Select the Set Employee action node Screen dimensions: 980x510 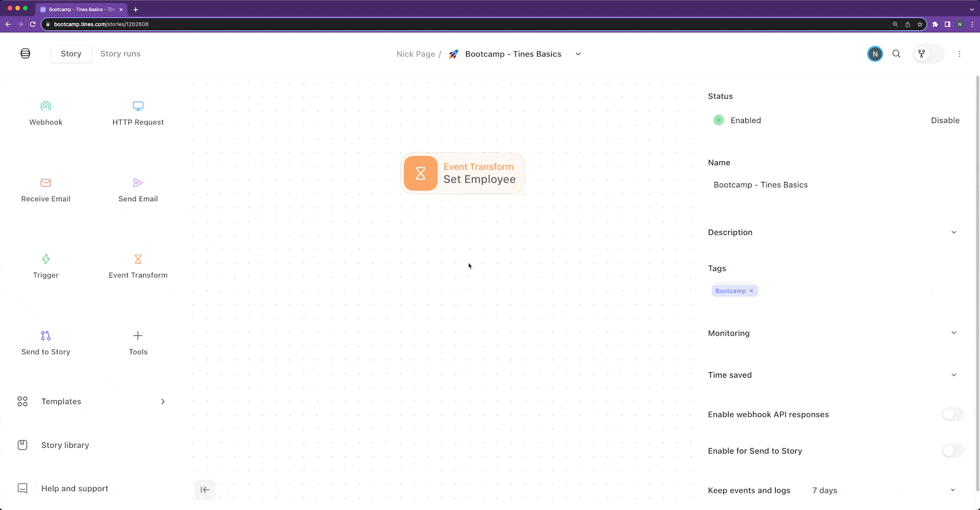(463, 174)
